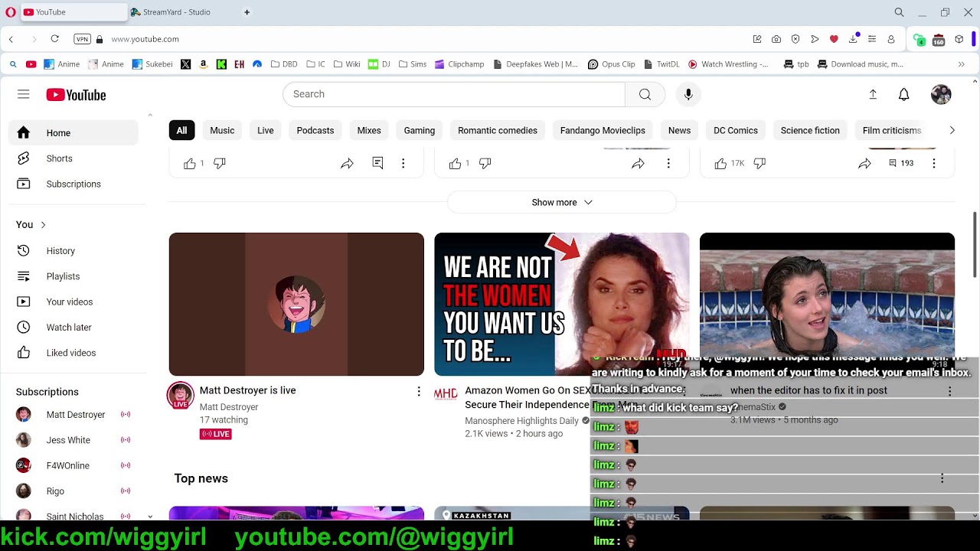Toggle the VPN badge in address bar
This screenshot has width=980, height=551.
pyautogui.click(x=81, y=39)
